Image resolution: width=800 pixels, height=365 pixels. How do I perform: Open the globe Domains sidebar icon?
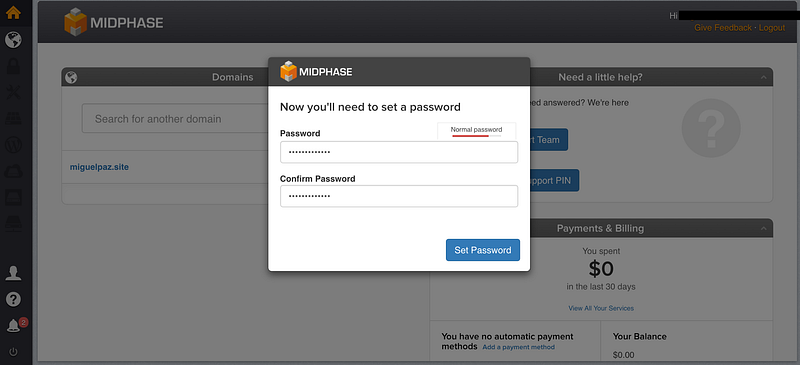13,39
